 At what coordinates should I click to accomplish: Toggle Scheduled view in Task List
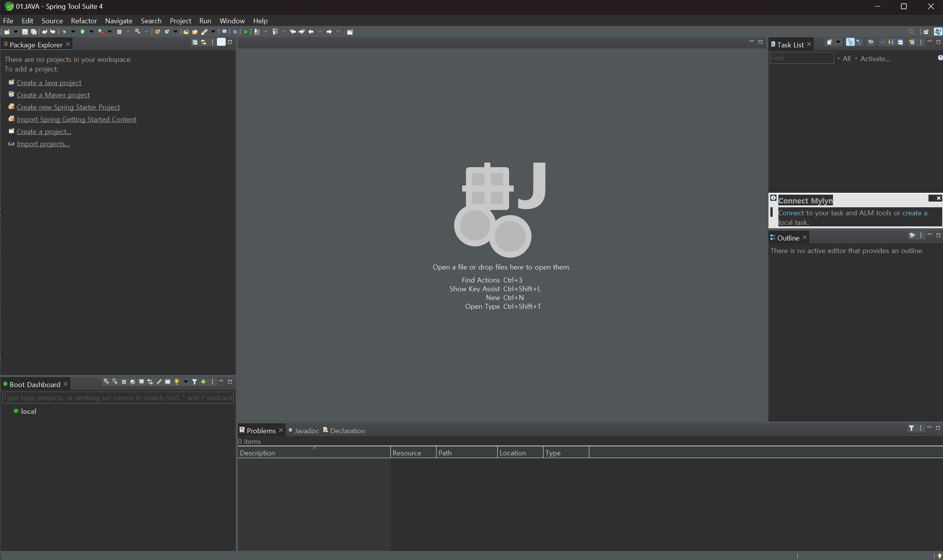[x=859, y=42]
